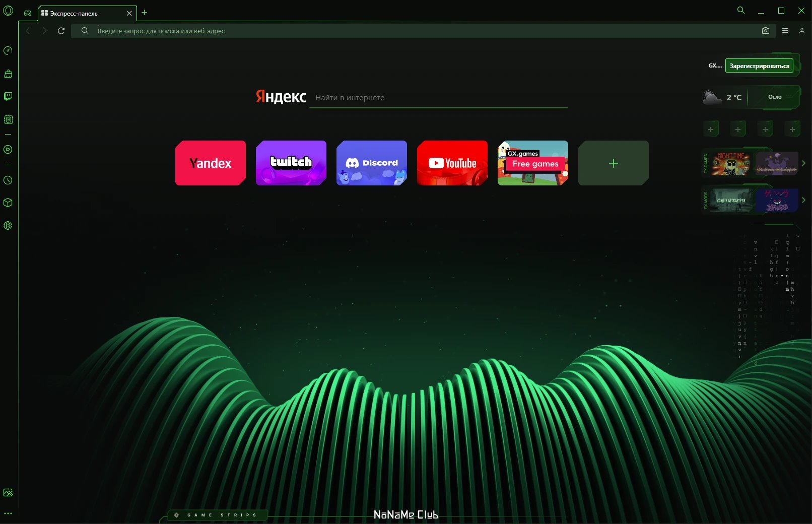Open the profile account icon
This screenshot has width=812, height=524.
pos(802,31)
